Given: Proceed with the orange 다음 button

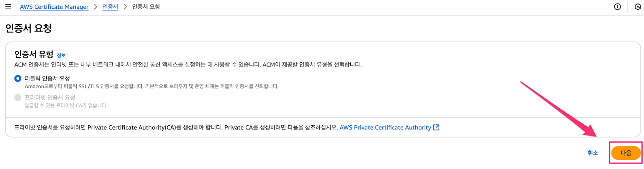Looking at the screenshot, I should 626,153.
